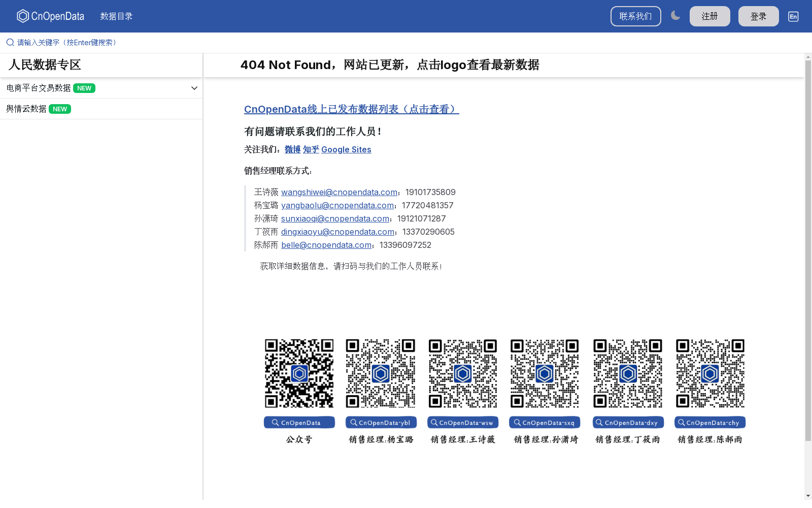Viewport: 812px width, 508px height.
Task: Click the CnOpenData 公众号 search label
Action: click(x=299, y=423)
